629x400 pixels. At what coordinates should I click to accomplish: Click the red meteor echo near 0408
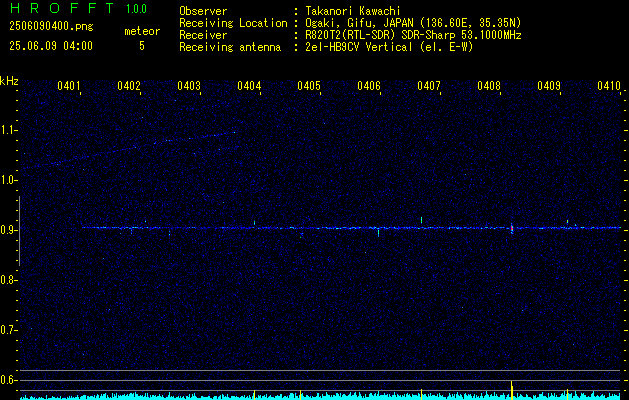pyautogui.click(x=512, y=228)
